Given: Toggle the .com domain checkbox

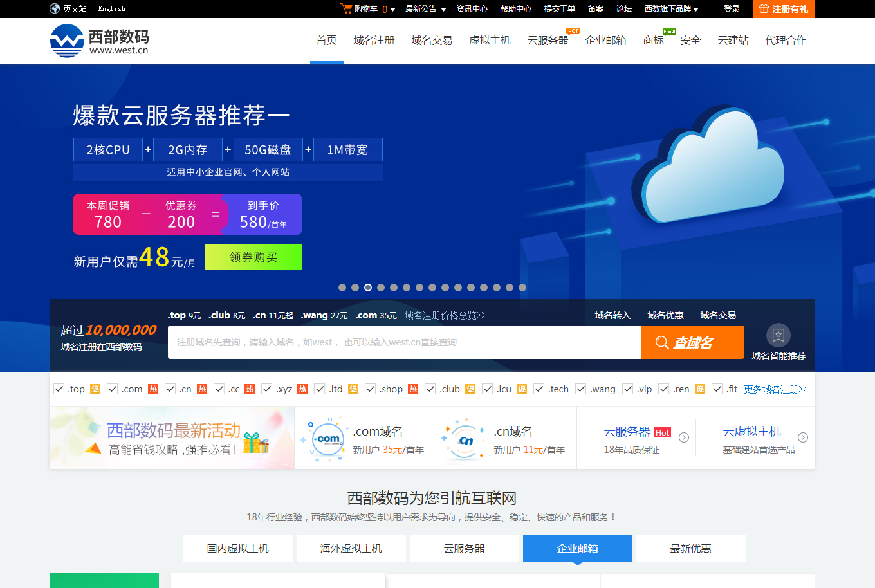Looking at the screenshot, I should (113, 389).
